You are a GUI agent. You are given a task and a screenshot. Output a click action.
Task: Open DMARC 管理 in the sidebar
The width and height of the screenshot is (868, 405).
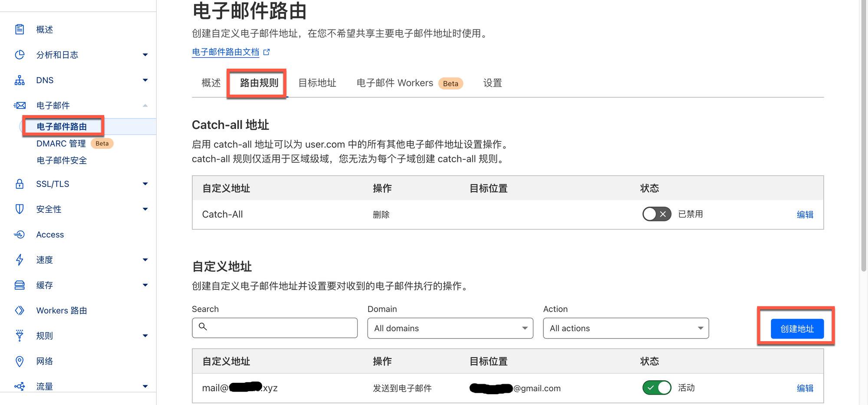(61, 144)
